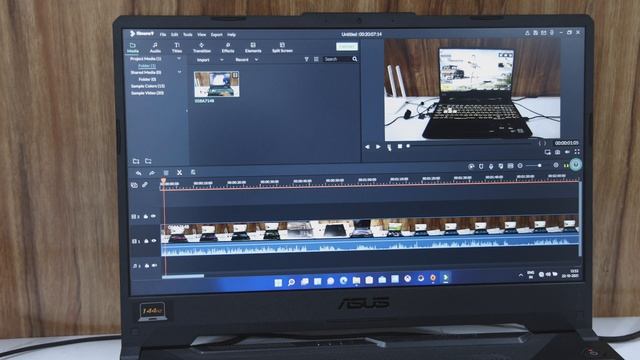The width and height of the screenshot is (640, 360).
Task: Click the Crop icon in timeline toolbar
Action: click(193, 173)
